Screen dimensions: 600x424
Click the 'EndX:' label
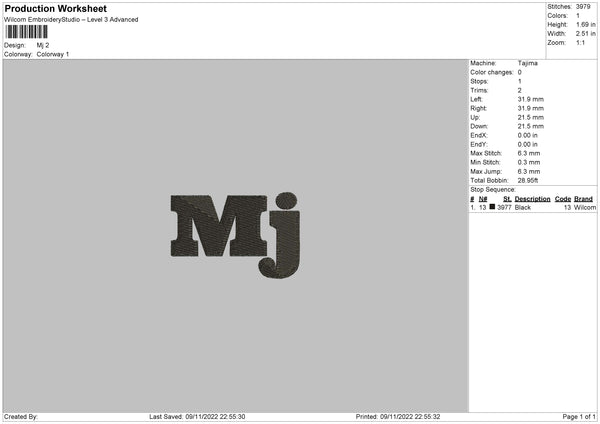(479, 135)
